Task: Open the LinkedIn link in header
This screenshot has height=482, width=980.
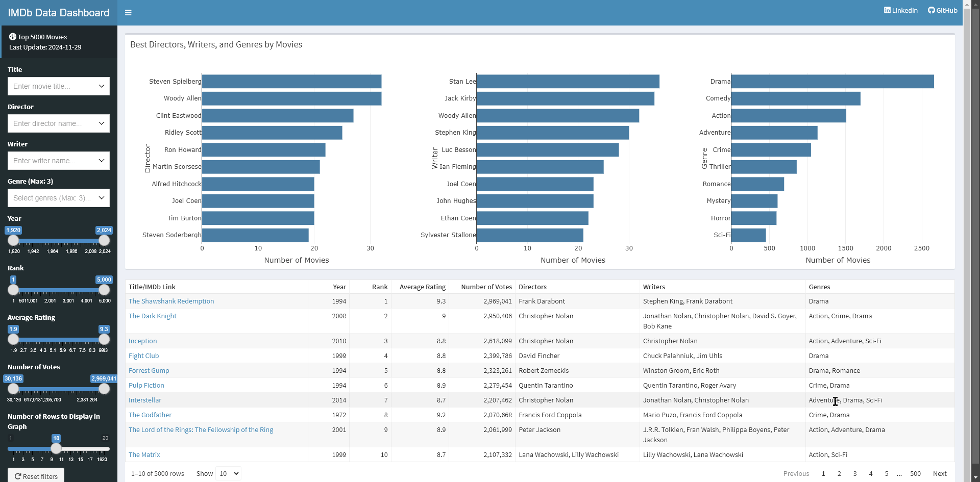Action: (900, 10)
